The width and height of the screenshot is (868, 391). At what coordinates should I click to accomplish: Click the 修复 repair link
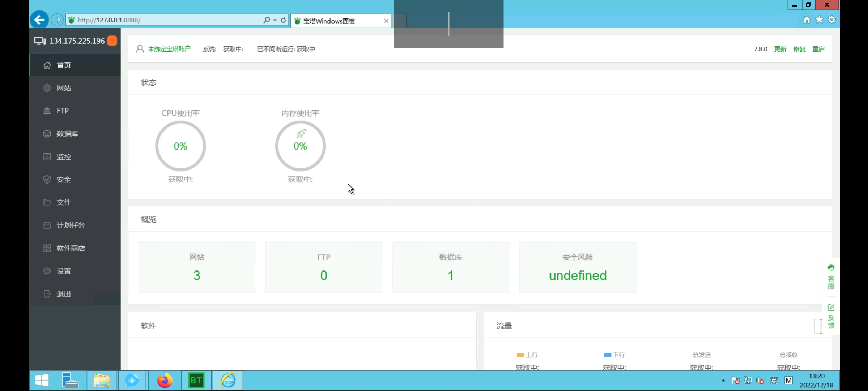pos(799,49)
